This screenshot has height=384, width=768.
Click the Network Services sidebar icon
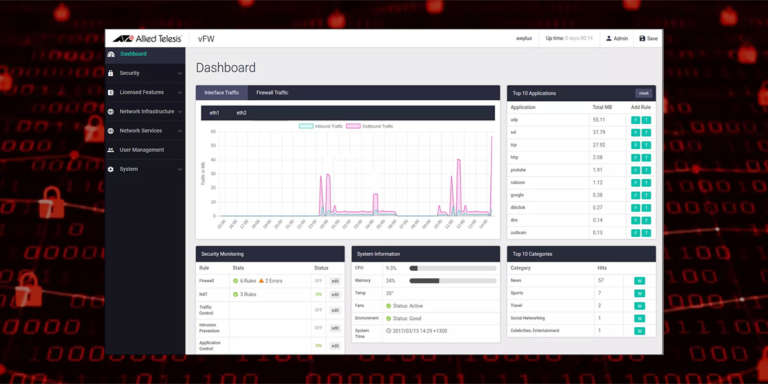(111, 131)
